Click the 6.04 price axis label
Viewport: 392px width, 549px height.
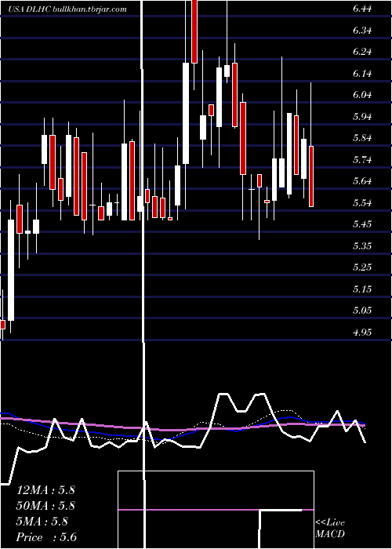362,95
